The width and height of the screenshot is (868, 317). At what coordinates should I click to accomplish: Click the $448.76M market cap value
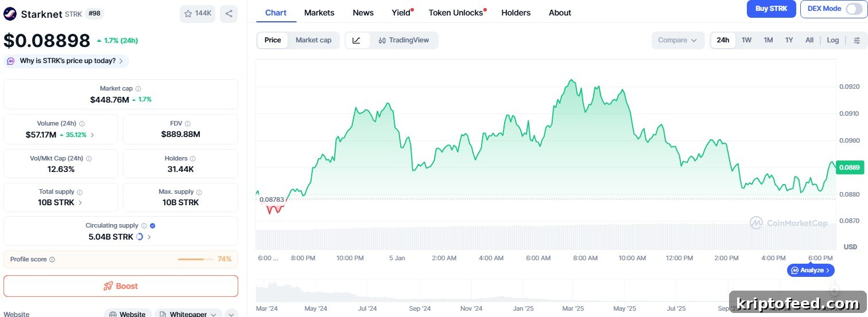click(110, 100)
